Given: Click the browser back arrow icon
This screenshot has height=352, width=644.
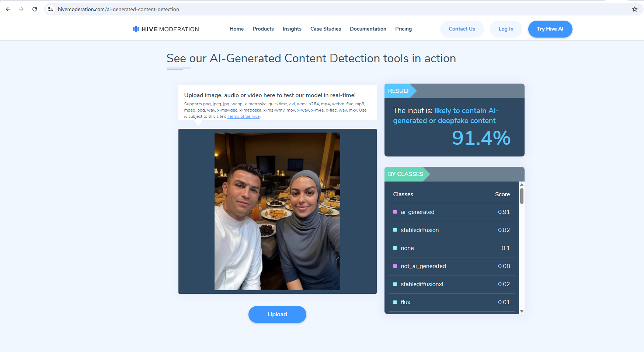Looking at the screenshot, I should click(x=8, y=9).
